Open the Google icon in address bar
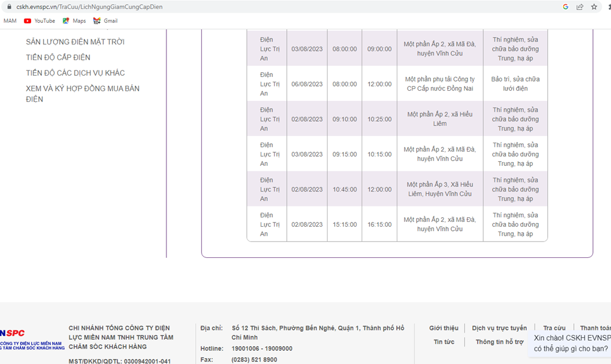This screenshot has height=364, width=611. (566, 7)
